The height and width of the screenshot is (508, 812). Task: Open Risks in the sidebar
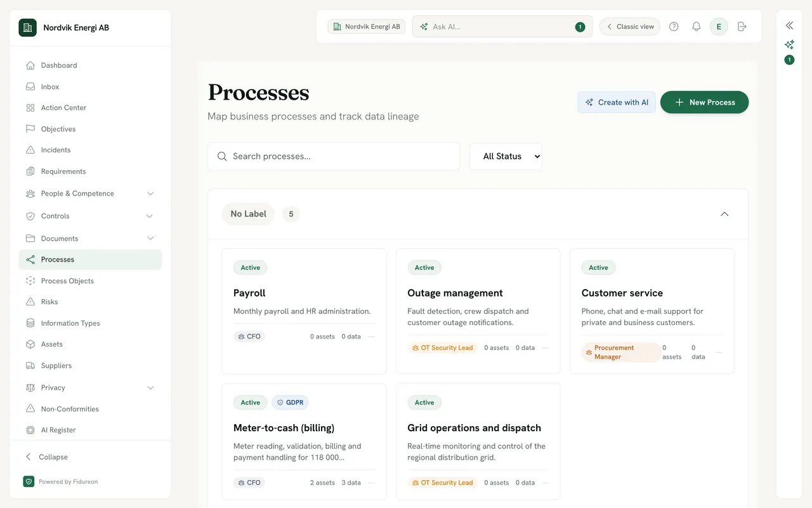[x=90, y=302]
